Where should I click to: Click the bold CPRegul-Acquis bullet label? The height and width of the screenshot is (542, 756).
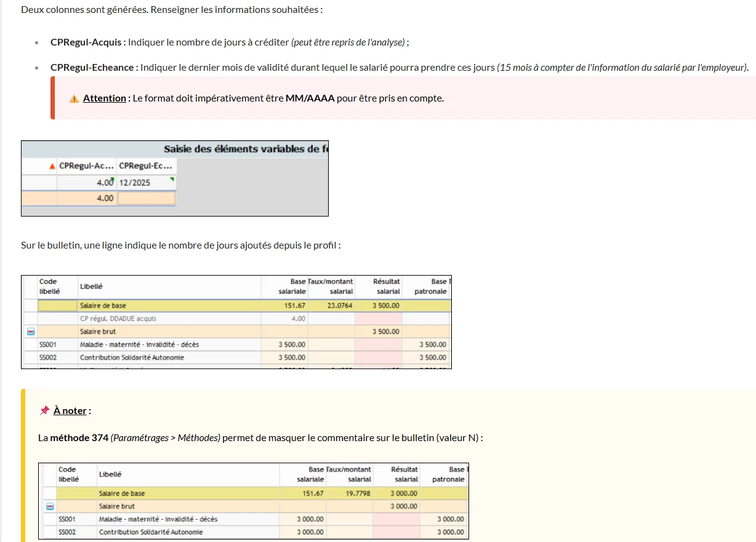point(88,42)
